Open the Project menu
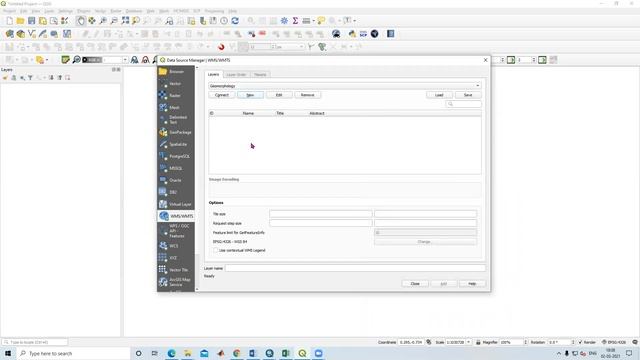 tap(9, 11)
